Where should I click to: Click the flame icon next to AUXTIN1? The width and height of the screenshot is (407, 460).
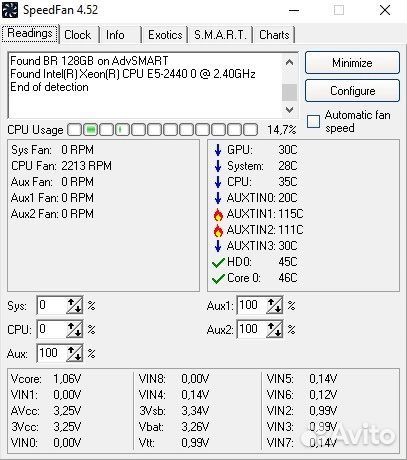pos(218,214)
